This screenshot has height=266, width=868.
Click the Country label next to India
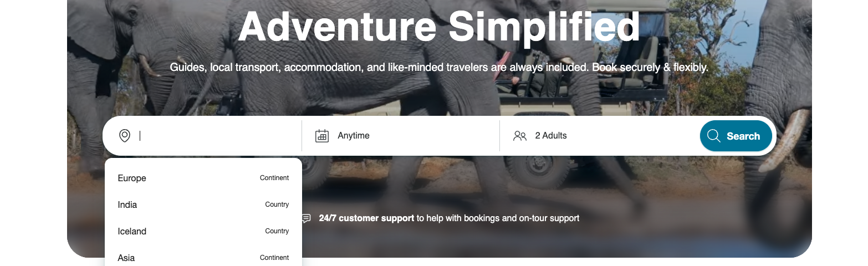coord(277,204)
